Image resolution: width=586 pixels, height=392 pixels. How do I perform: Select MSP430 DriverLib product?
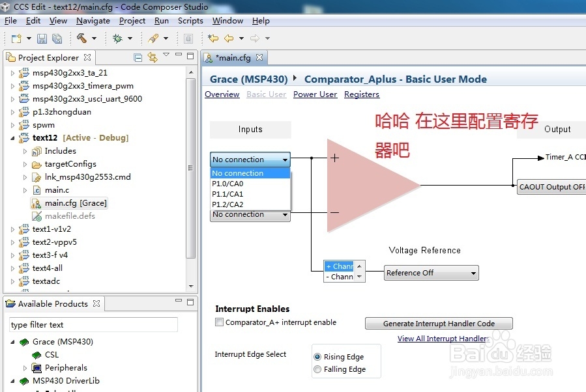[x=66, y=381]
